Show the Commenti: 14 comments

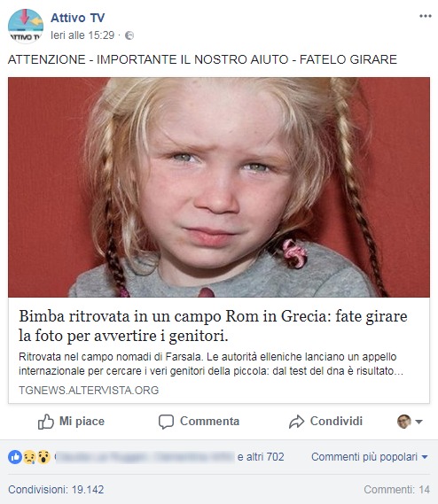pyautogui.click(x=397, y=490)
